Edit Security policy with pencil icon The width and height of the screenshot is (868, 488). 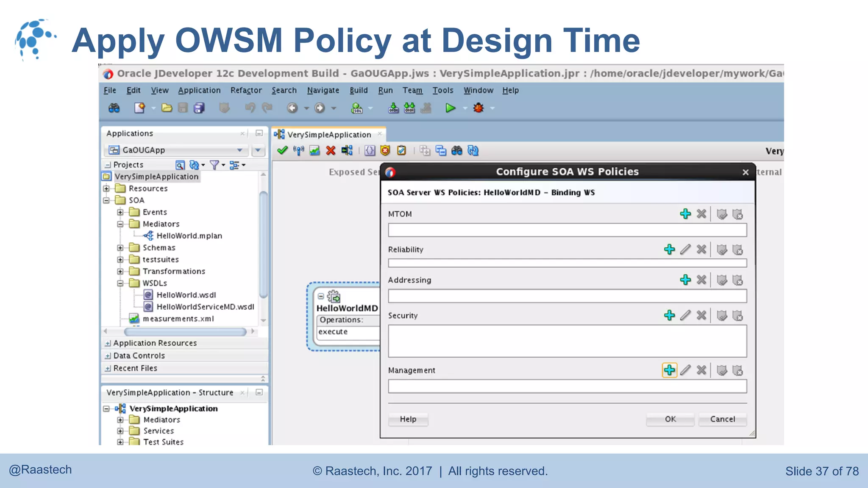[685, 316]
